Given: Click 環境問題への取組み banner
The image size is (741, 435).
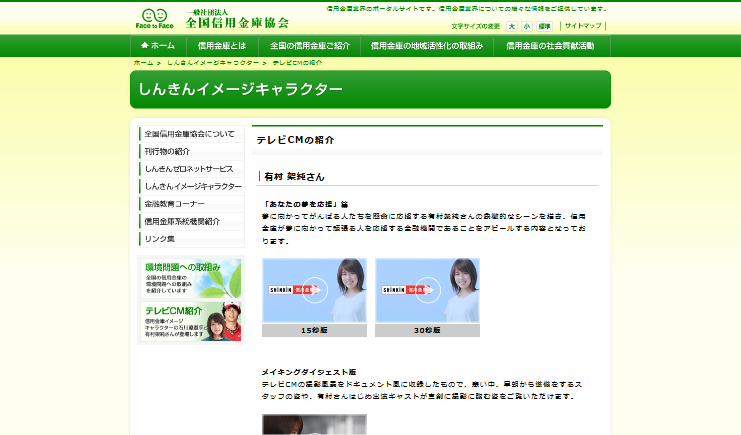Looking at the screenshot, I should coord(191,279).
